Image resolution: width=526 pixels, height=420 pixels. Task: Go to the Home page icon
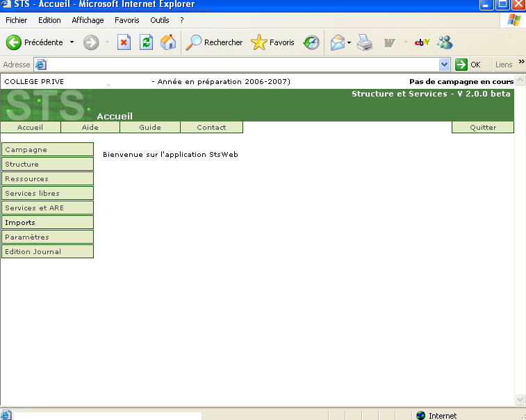(168, 42)
